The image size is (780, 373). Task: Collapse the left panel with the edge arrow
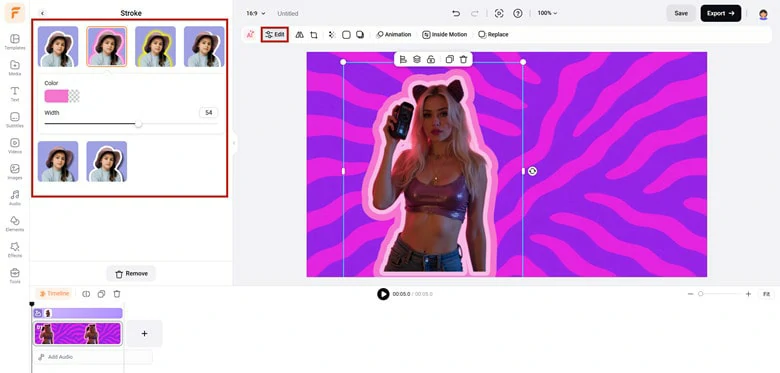coord(234,143)
